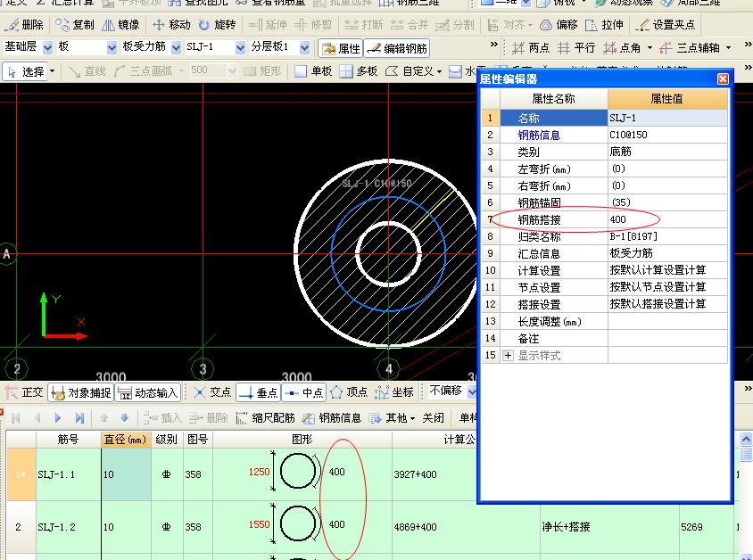753x560 pixels.
Task: Click diameter cell 10 for SLJ-1.1
Action: [x=126, y=474]
